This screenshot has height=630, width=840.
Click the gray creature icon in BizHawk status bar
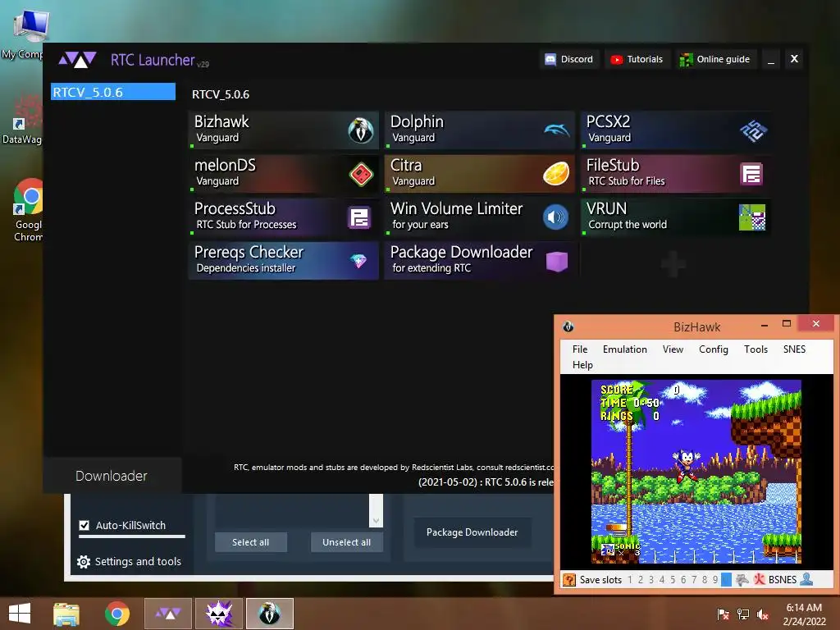pos(742,580)
